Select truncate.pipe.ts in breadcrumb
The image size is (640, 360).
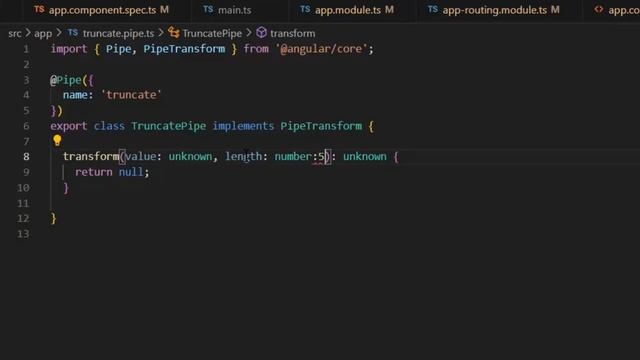pos(118,33)
